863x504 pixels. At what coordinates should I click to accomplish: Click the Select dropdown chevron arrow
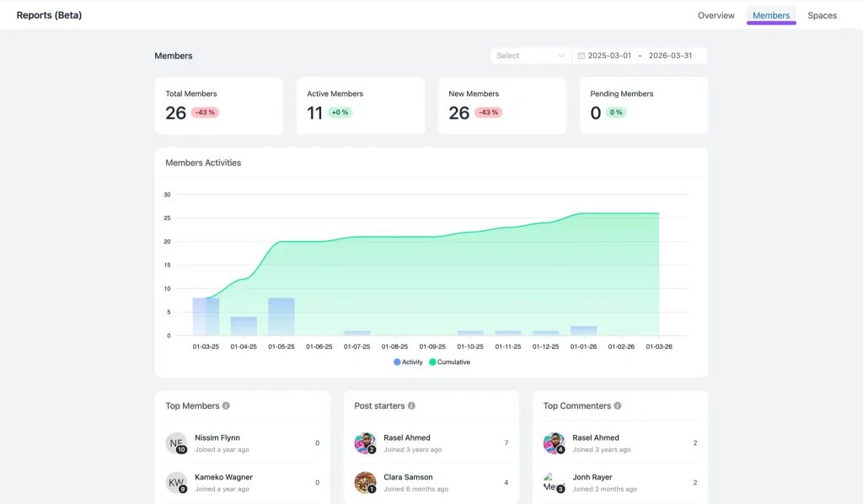pos(560,56)
